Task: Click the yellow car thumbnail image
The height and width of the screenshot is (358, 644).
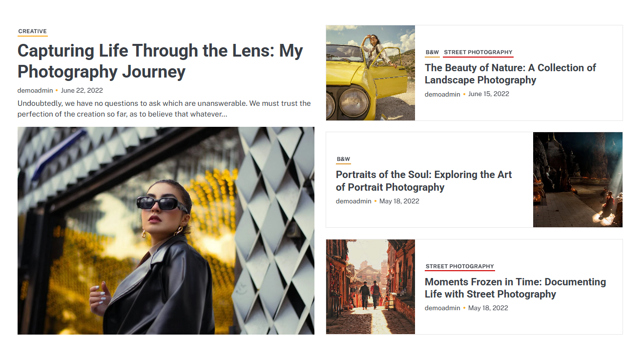Action: 370,73
